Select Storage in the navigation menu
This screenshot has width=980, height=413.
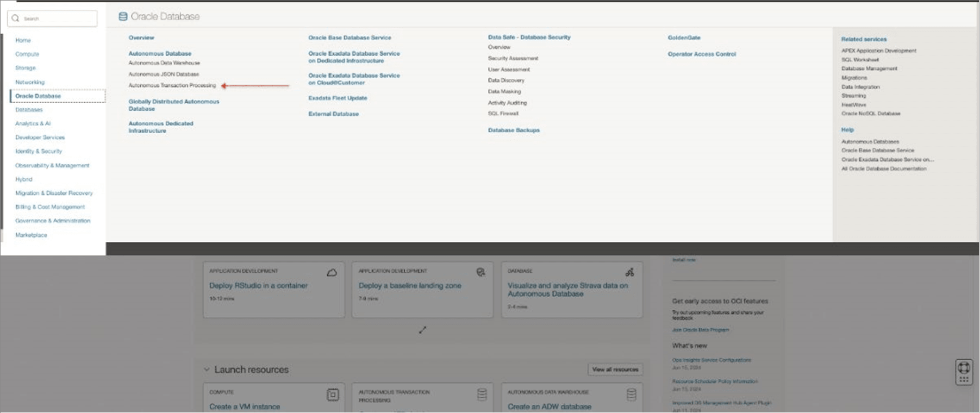26,68
